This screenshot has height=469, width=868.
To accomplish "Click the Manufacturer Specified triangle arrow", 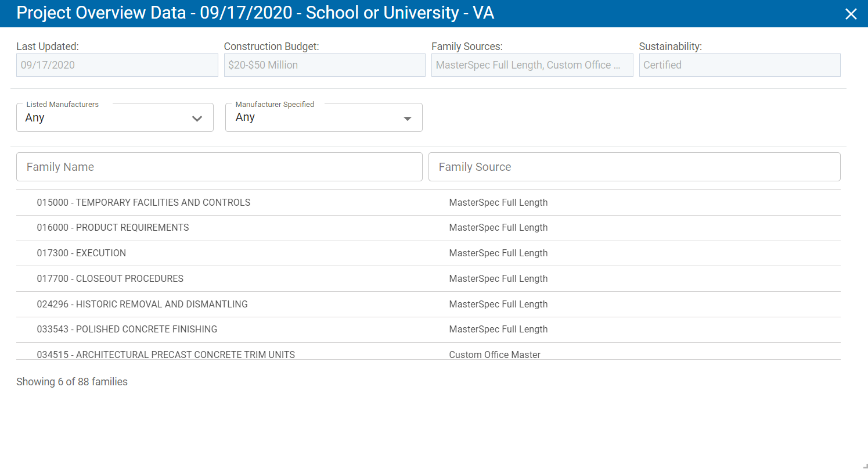I will coord(407,119).
